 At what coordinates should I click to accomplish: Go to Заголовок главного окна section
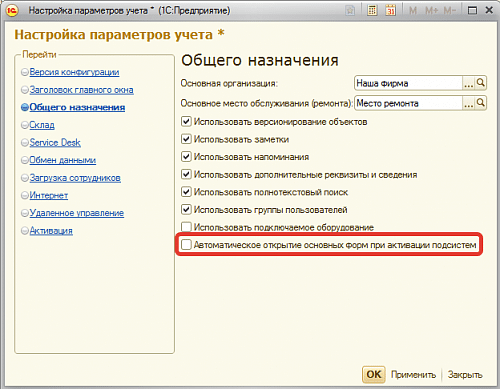(x=82, y=90)
